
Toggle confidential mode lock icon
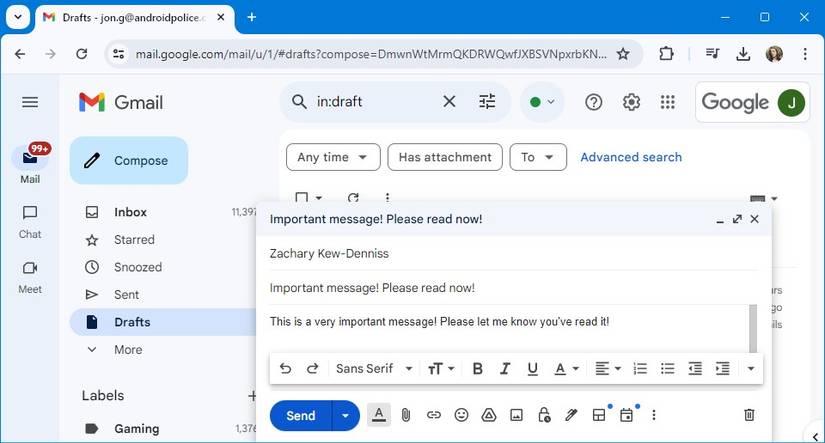point(544,415)
